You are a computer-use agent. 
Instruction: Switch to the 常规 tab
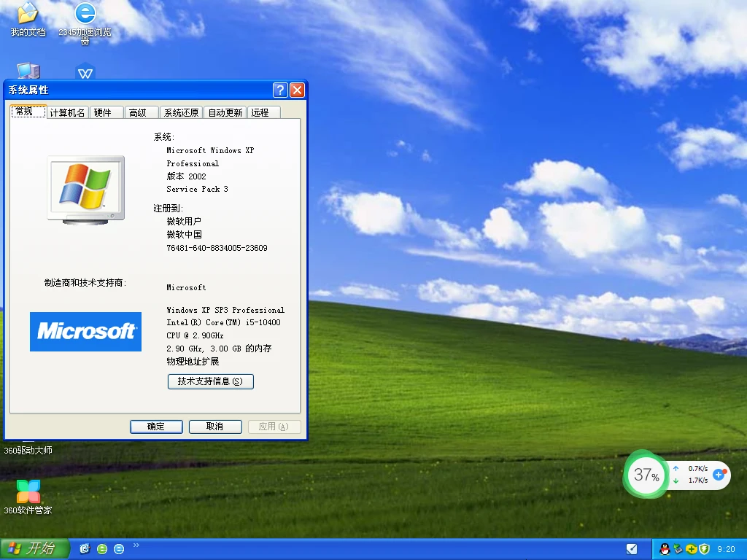pos(28,112)
